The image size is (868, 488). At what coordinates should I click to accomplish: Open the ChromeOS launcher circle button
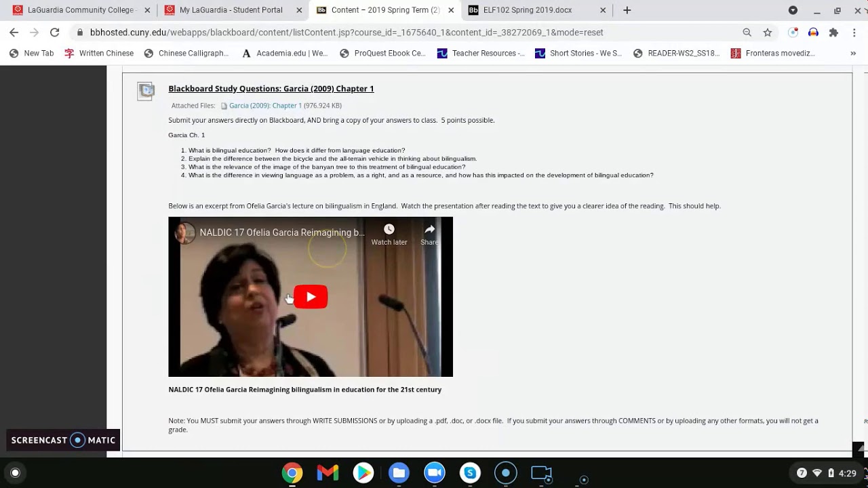coord(16,473)
